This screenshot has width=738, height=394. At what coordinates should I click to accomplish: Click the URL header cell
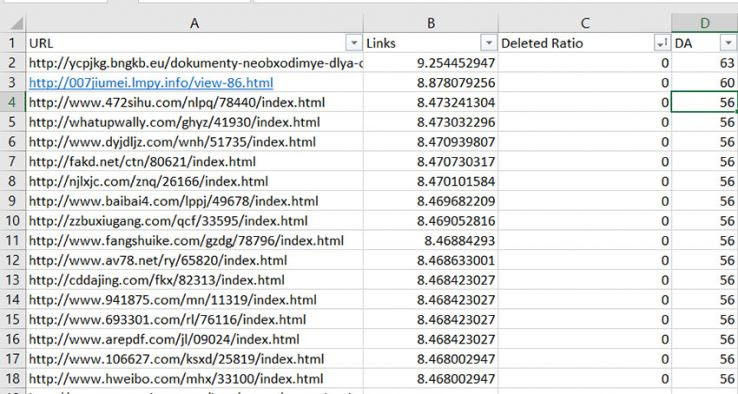pyautogui.click(x=194, y=43)
